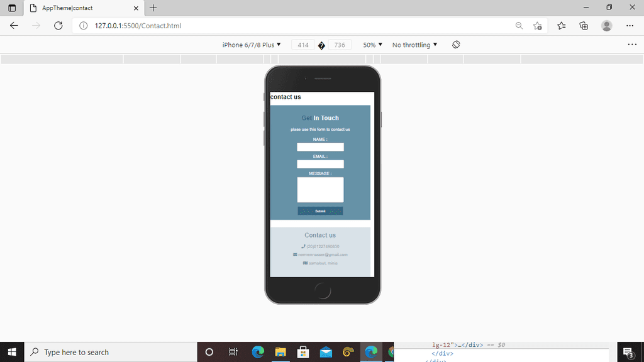
Task: Click the Contact us heading
Action: [320, 235]
